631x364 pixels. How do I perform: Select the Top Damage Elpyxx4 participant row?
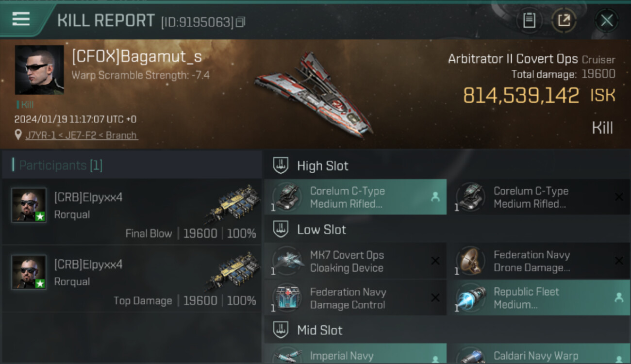click(x=132, y=279)
